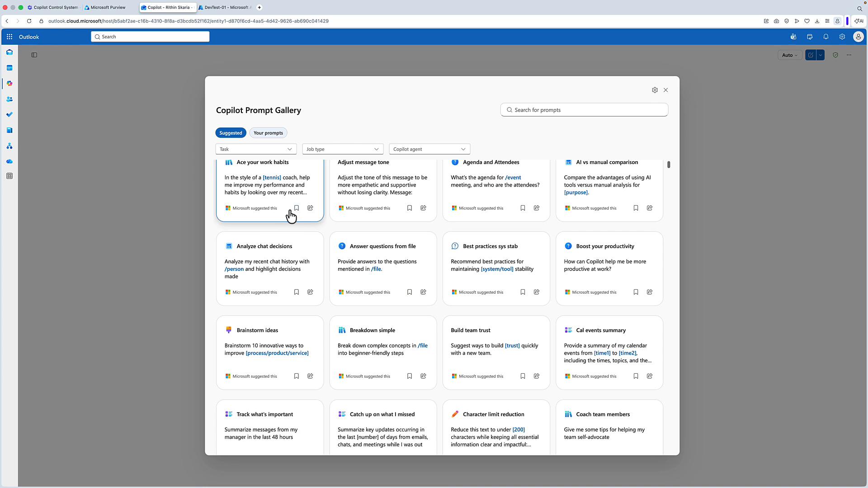Screen dimensions: 868x488
Task: Open a new browser tab
Action: [259, 7]
